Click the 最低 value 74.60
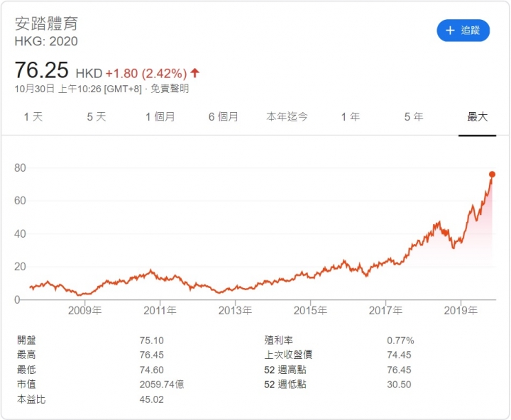 click(x=152, y=370)
